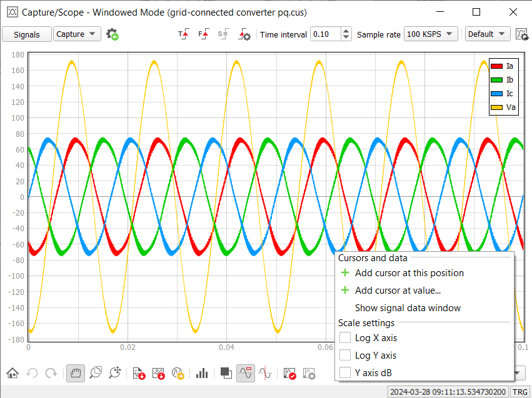Click the red Ia legend swatch

click(x=497, y=66)
